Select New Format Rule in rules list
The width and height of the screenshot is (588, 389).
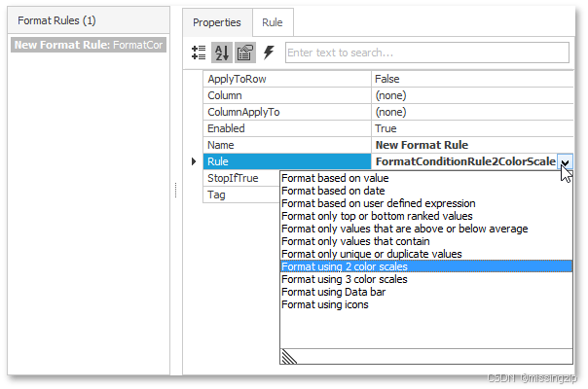pyautogui.click(x=89, y=45)
